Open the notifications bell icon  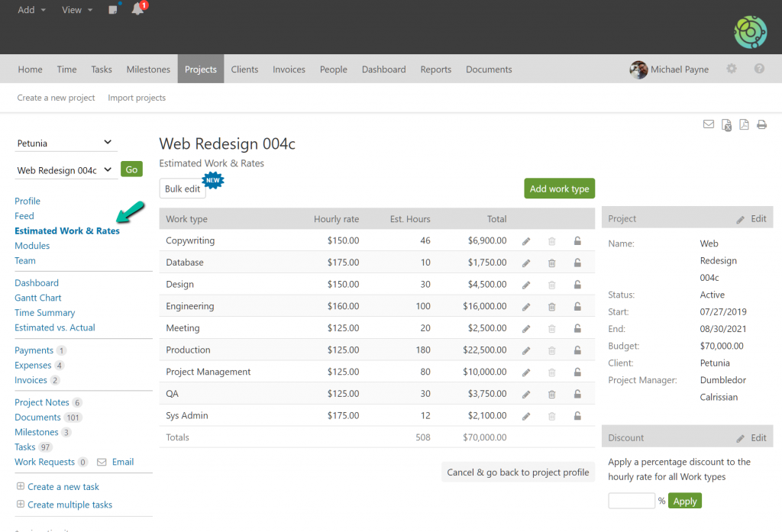tap(137, 10)
